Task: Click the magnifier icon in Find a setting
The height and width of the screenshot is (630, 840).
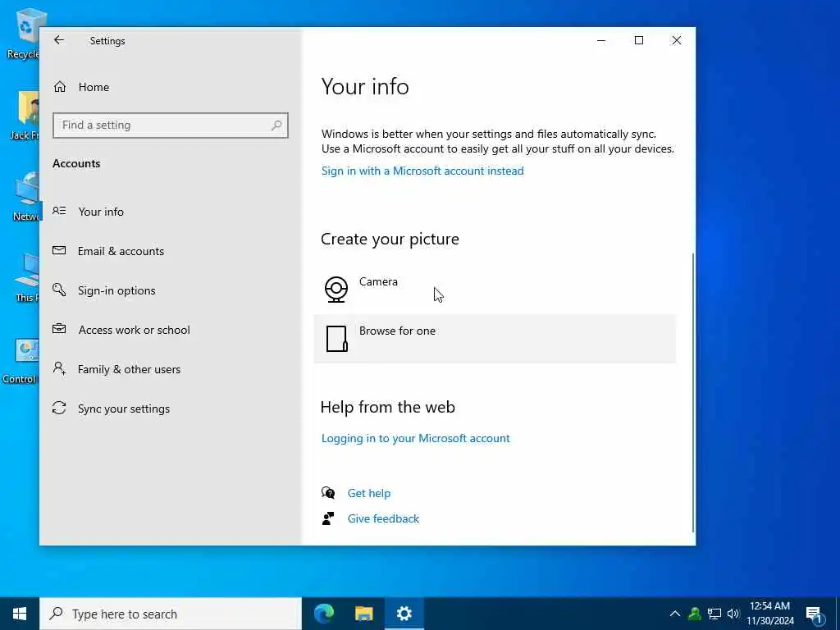Action: pos(276,126)
